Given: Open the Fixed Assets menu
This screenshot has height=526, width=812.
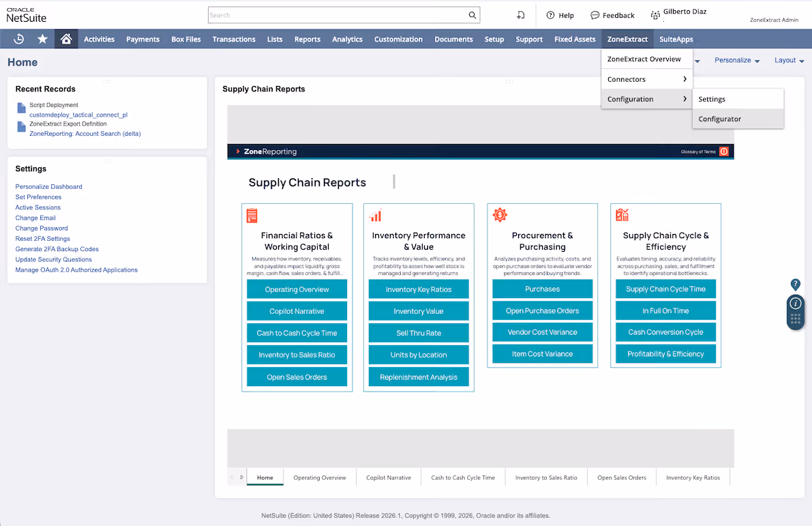Looking at the screenshot, I should 575,39.
